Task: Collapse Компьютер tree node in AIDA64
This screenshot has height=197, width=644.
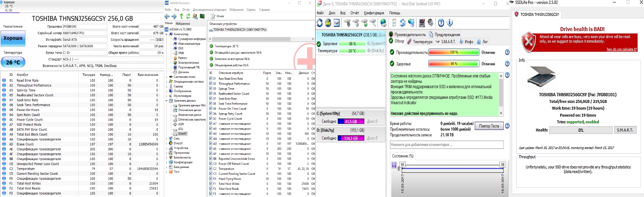Action: coord(166,34)
